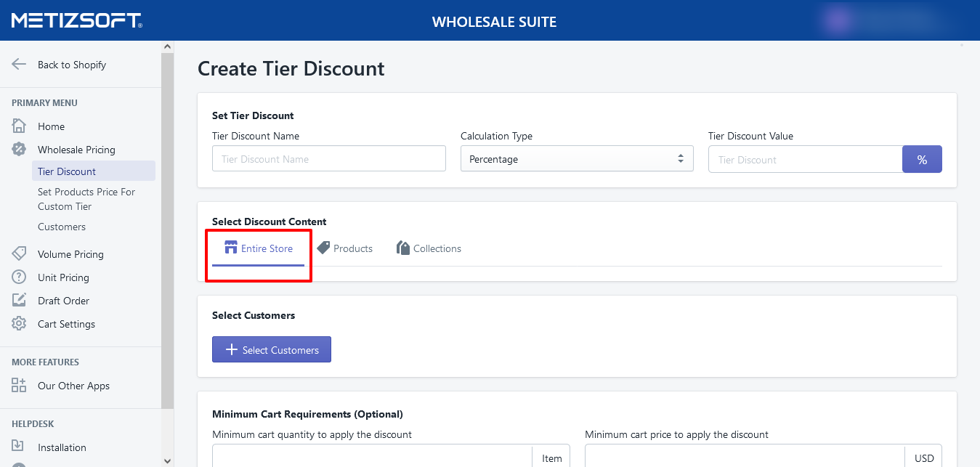Click the Draft Order edit icon
Screen dimensions: 980x467
(20, 301)
